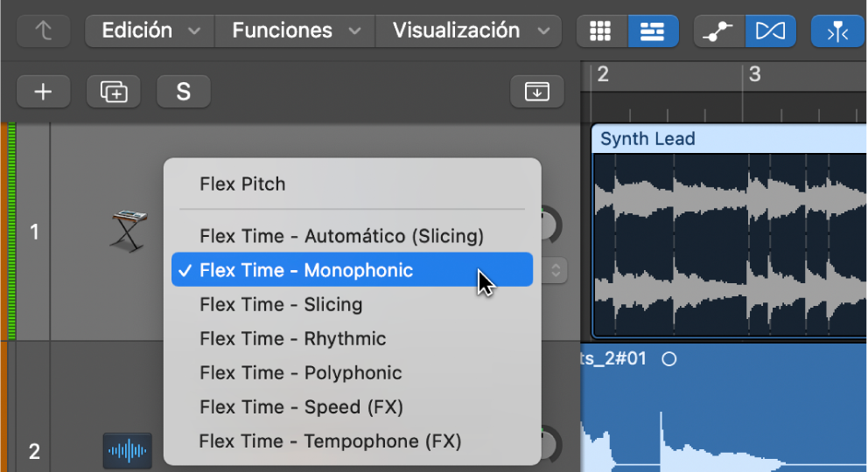The image size is (868, 472).
Task: Click the download arrow tray button
Action: tap(536, 91)
